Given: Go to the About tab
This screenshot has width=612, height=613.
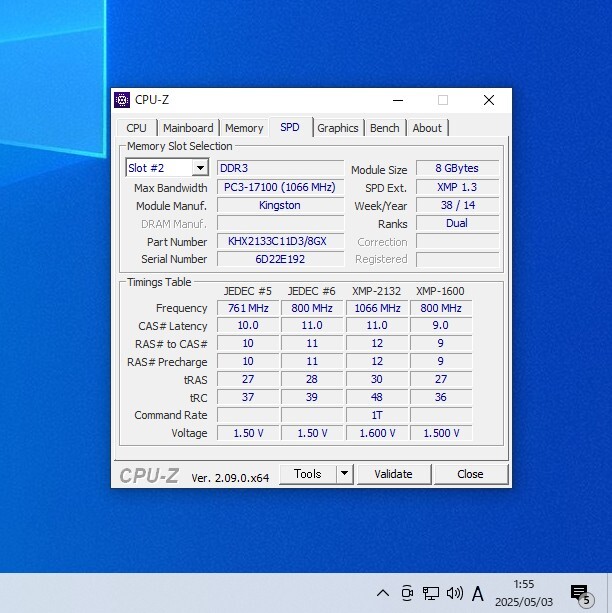Looking at the screenshot, I should pos(427,128).
